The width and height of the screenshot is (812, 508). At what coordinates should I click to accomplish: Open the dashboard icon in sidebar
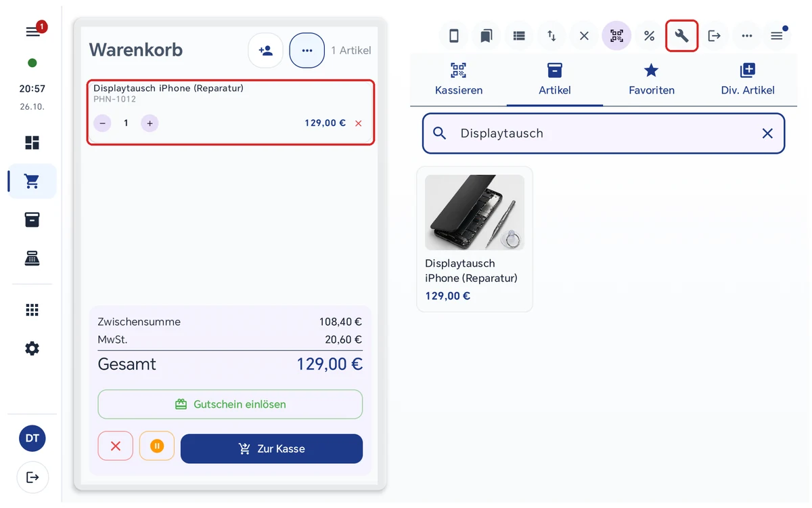32,142
